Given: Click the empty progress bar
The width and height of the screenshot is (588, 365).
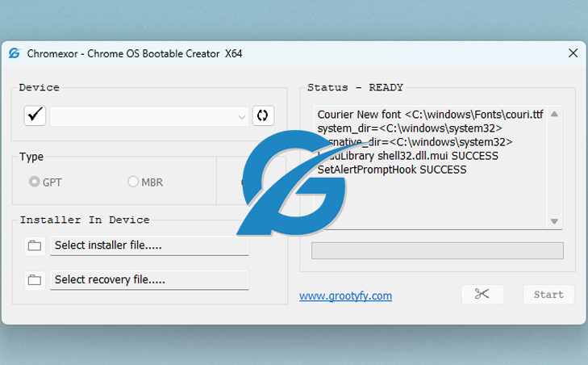Looking at the screenshot, I should 437,250.
